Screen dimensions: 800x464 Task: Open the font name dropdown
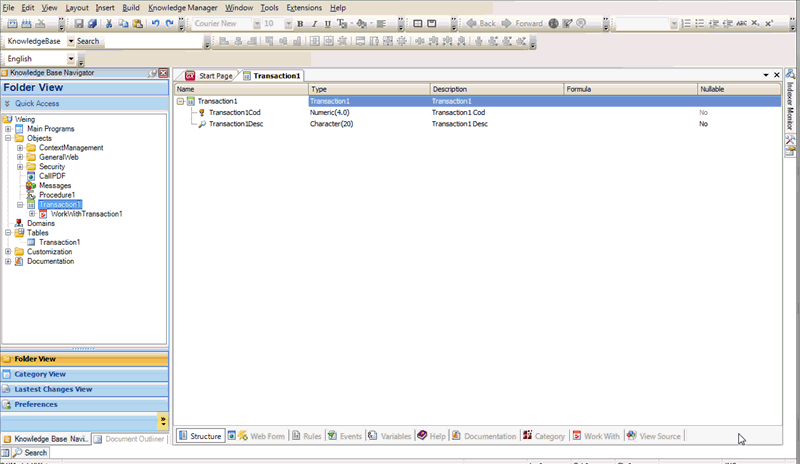click(x=257, y=24)
